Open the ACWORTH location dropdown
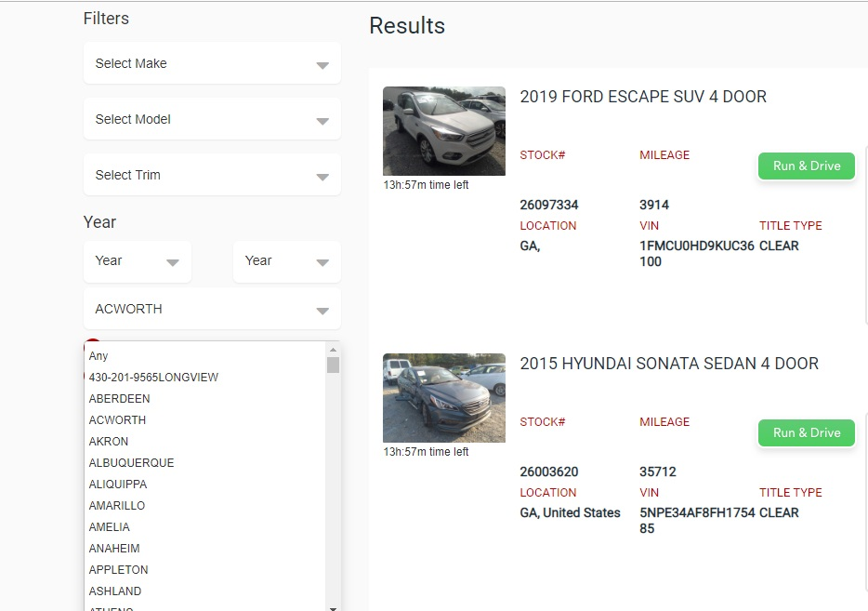The image size is (868, 611). tap(212, 309)
